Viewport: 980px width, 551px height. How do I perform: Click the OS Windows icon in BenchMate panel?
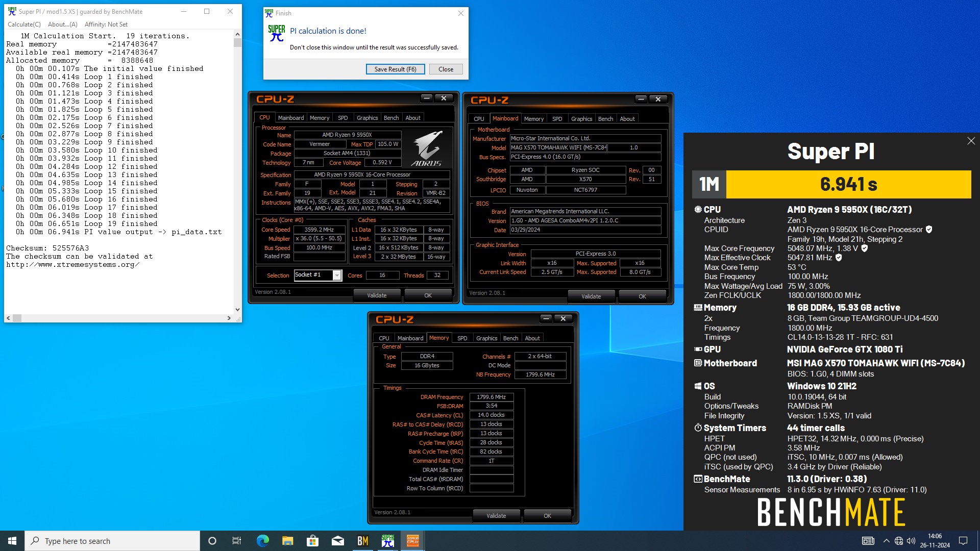(698, 386)
